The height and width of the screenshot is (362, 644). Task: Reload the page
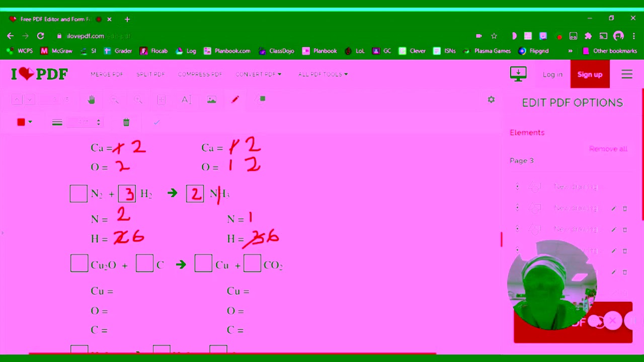(40, 36)
